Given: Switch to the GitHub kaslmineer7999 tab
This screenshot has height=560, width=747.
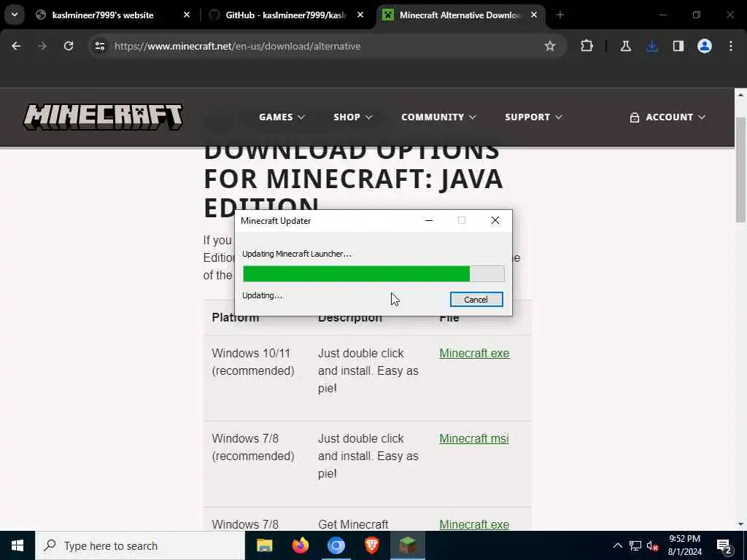Looking at the screenshot, I should click(285, 15).
